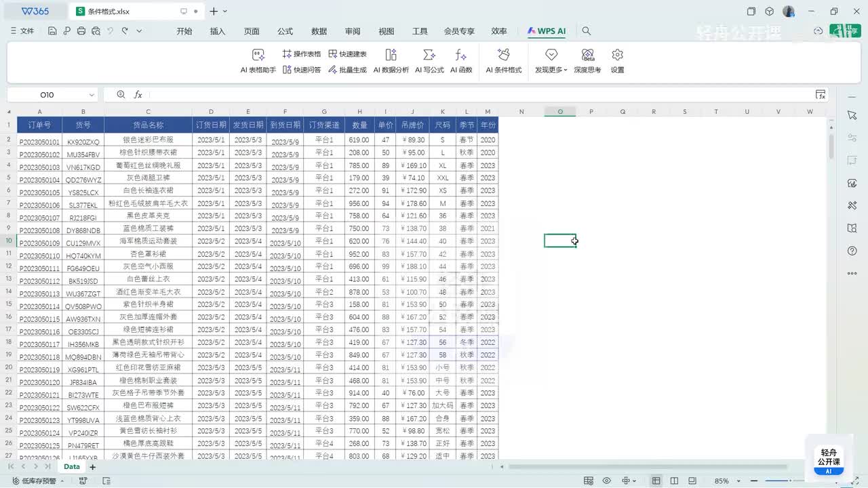Click the fx insert function icon
Image resolution: width=868 pixels, height=488 pixels.
[x=138, y=95]
